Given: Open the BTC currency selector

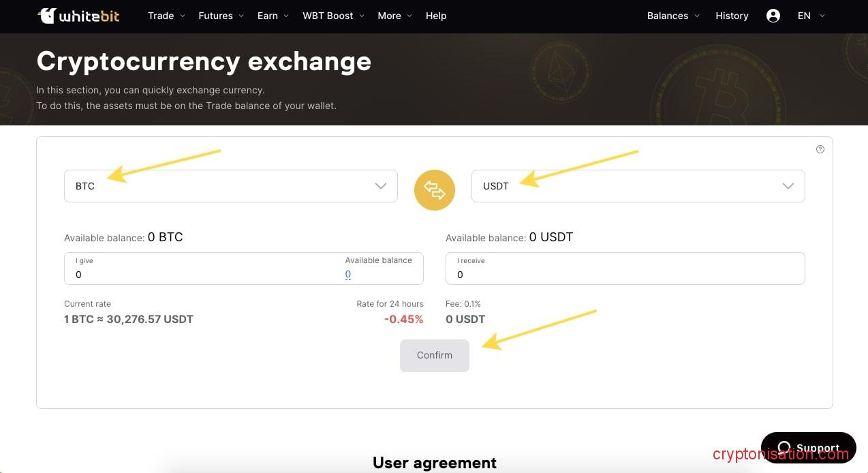Looking at the screenshot, I should [x=230, y=185].
